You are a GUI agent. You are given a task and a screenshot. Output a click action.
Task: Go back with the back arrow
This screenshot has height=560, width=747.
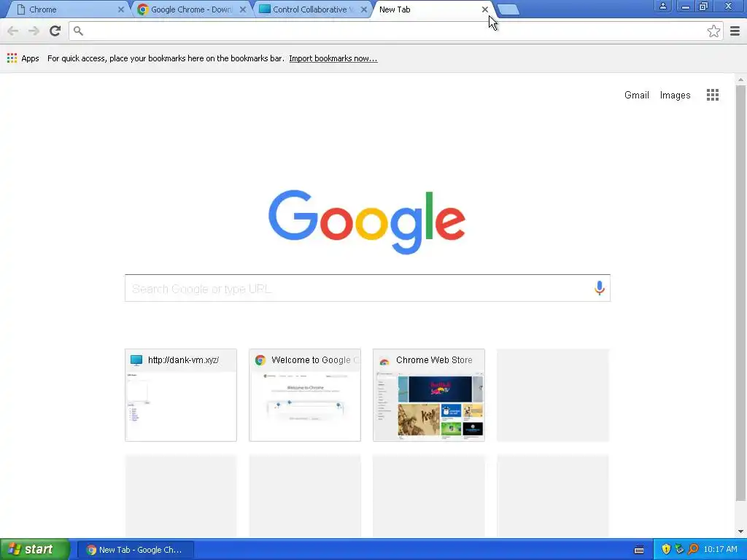pos(13,31)
